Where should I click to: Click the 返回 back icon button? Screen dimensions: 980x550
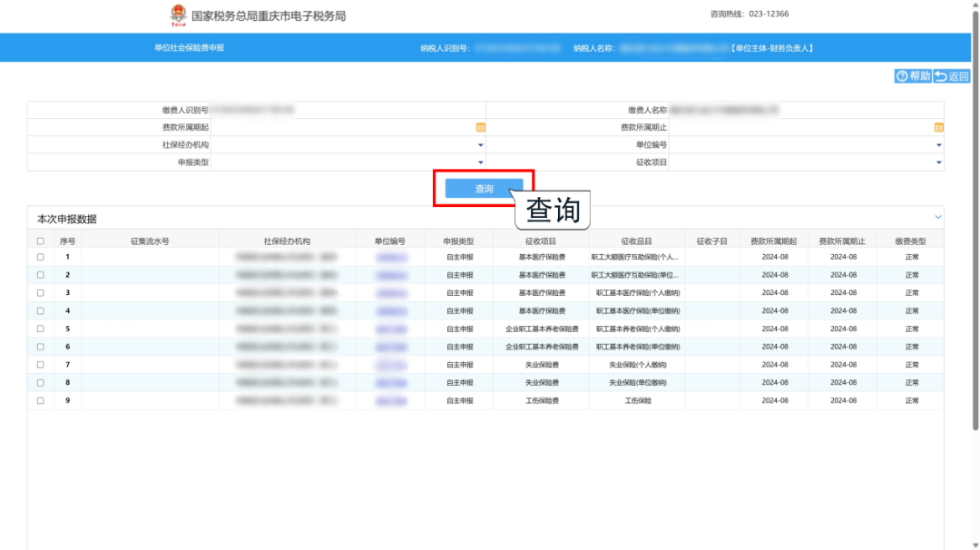tap(952, 76)
